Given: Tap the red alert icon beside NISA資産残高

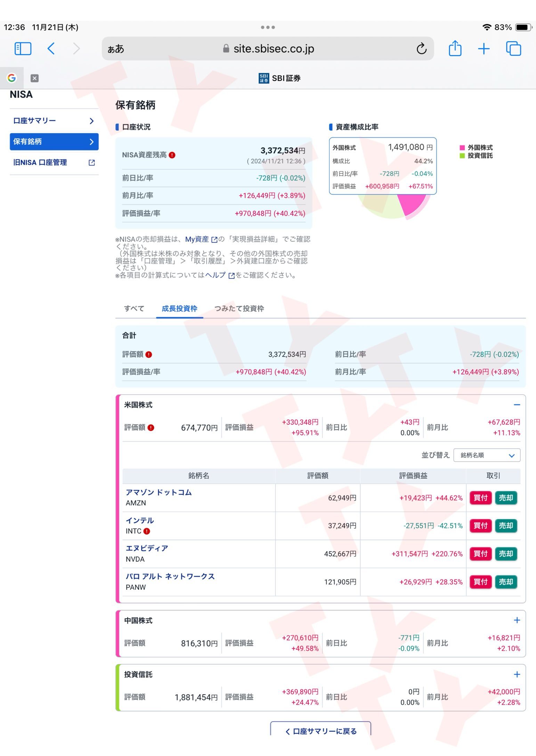Looking at the screenshot, I should (172, 155).
